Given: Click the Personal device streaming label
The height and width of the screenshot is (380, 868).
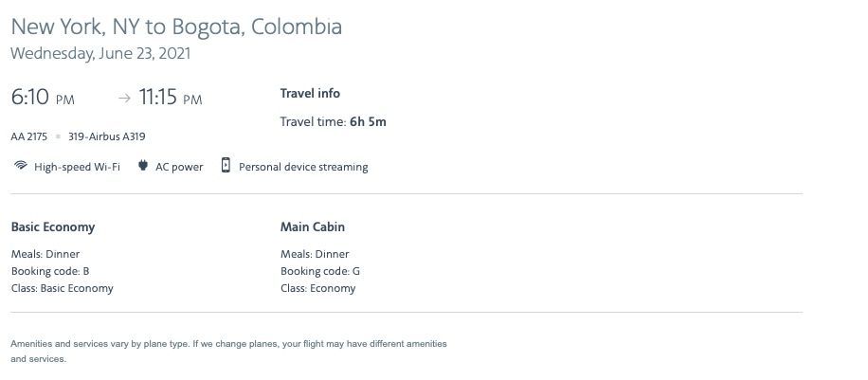Looking at the screenshot, I should coord(303,167).
